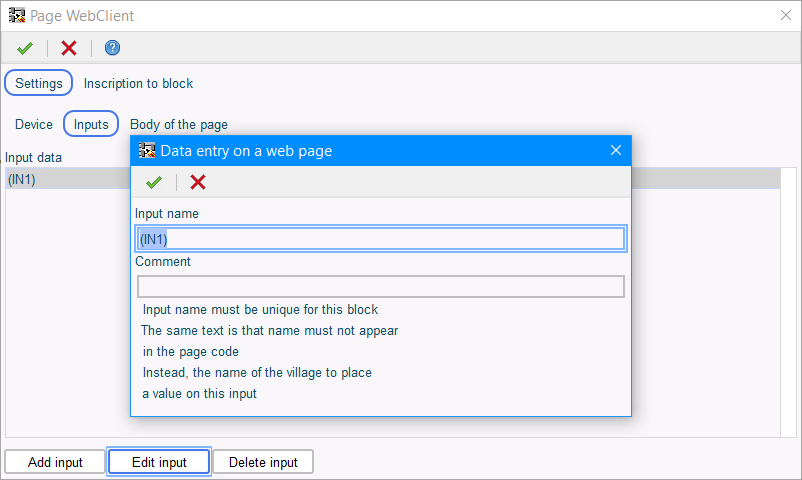
Task: Focus the Input name text field
Action: [x=381, y=239]
